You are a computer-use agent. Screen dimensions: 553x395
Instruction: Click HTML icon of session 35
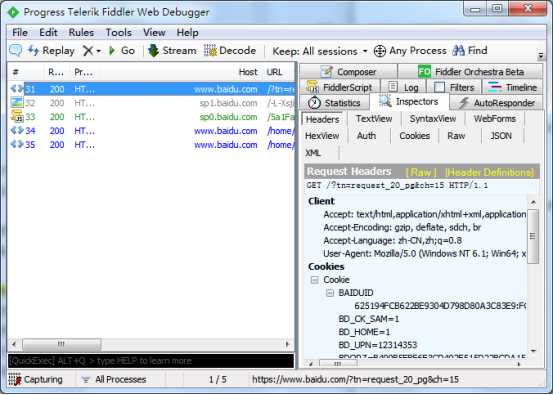tap(17, 145)
